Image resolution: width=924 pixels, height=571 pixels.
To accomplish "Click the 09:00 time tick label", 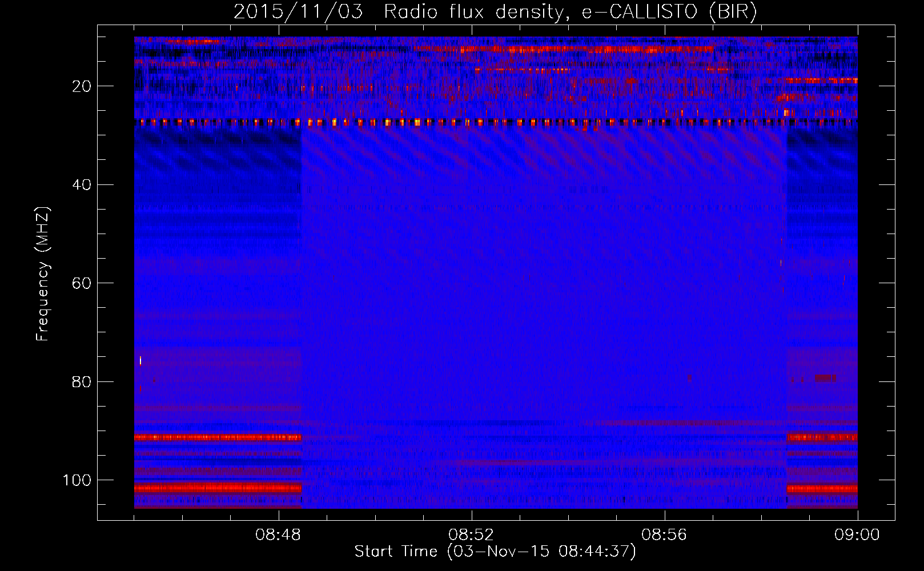I will point(857,535).
